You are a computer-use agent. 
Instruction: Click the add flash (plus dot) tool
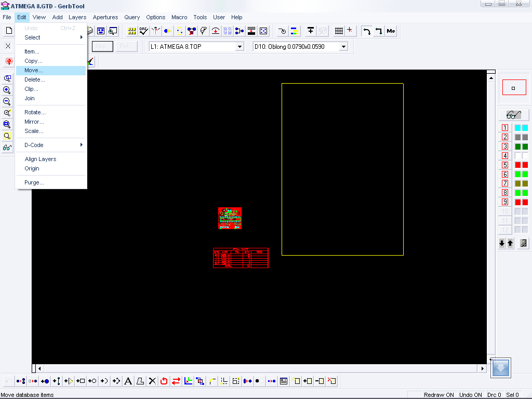click(x=45, y=381)
